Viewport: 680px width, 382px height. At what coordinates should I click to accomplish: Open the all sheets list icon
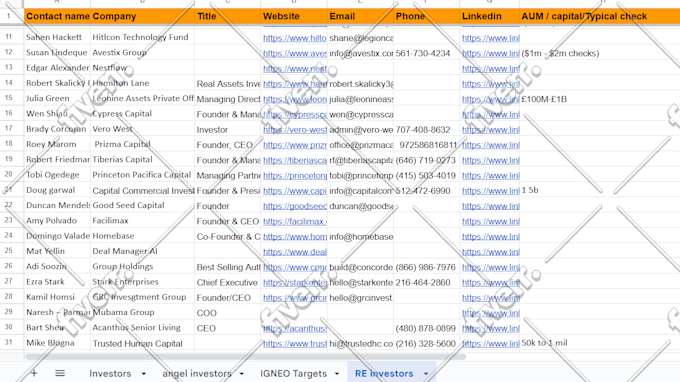coord(60,373)
